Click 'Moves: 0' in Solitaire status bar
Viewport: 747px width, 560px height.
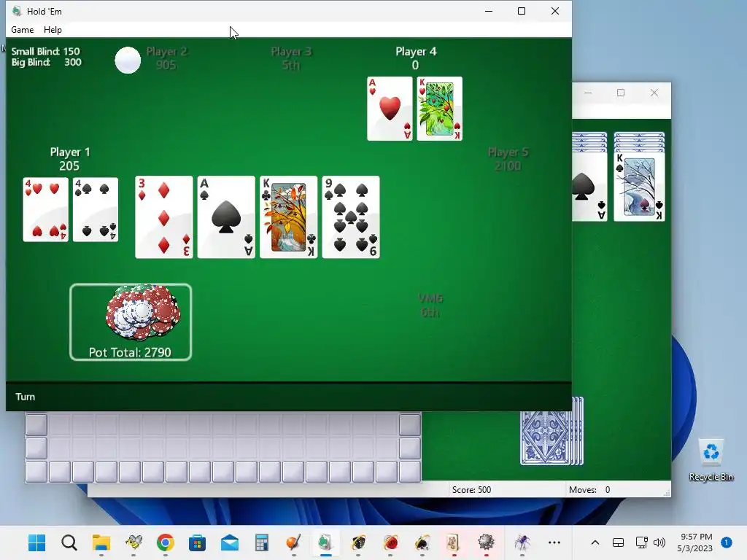click(589, 489)
